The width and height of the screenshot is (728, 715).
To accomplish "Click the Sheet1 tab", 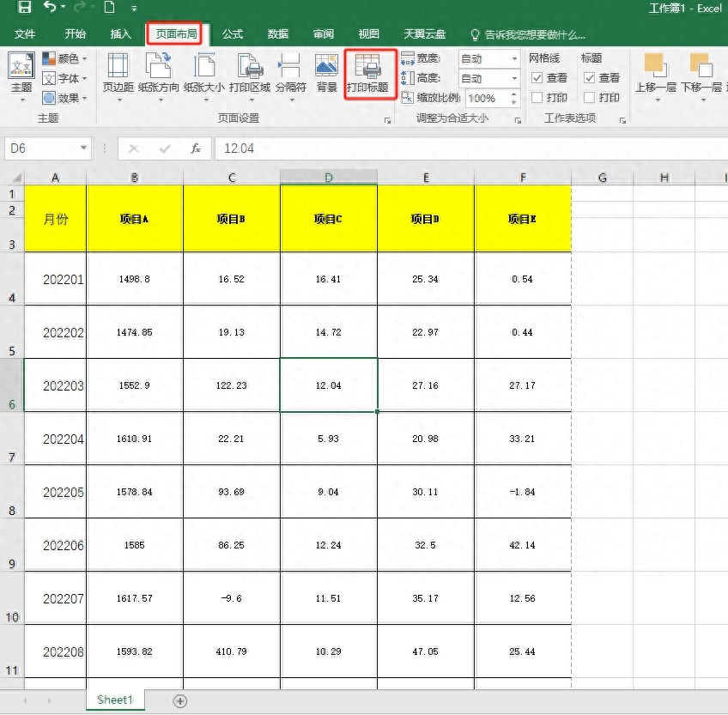I will click(115, 700).
